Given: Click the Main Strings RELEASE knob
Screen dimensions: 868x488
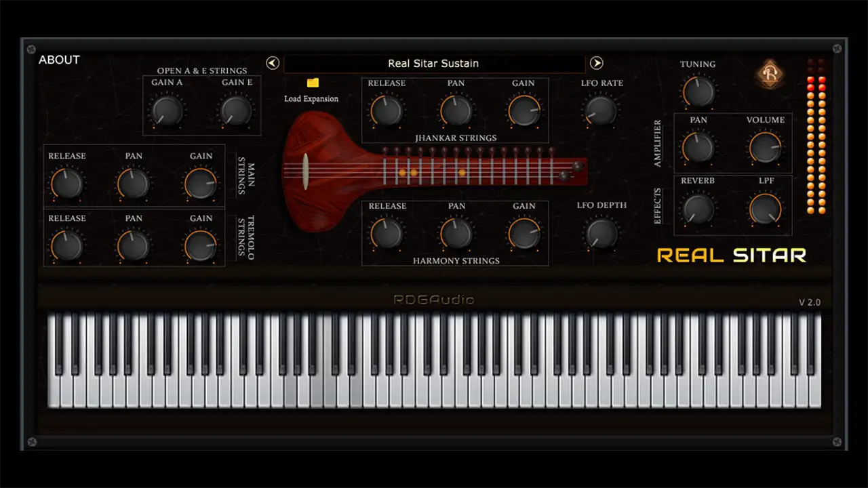Looking at the screenshot, I should (x=66, y=184).
